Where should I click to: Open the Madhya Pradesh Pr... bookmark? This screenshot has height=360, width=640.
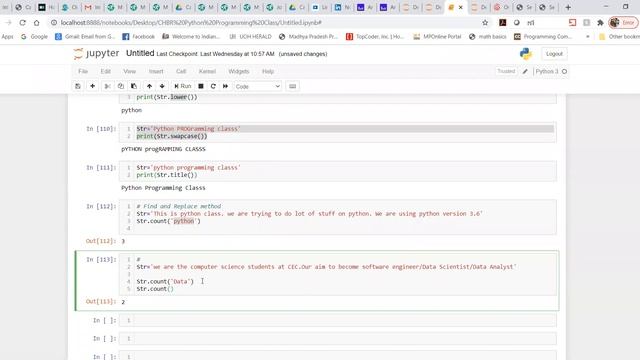tap(308, 37)
